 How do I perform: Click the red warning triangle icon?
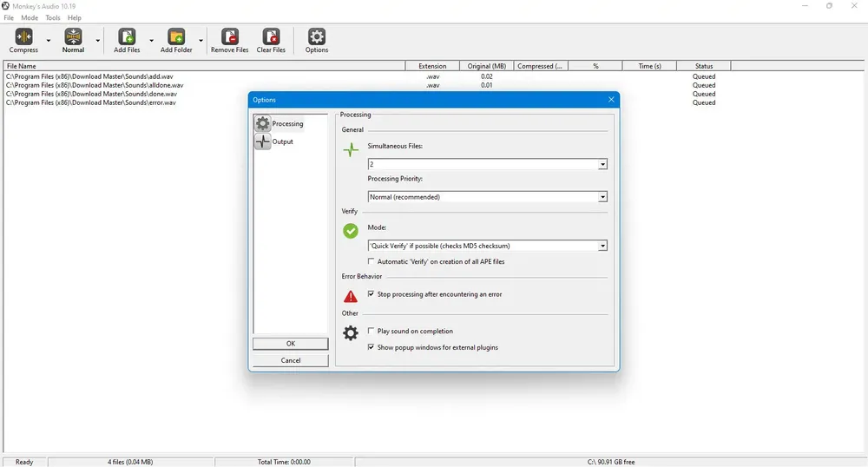tap(351, 297)
